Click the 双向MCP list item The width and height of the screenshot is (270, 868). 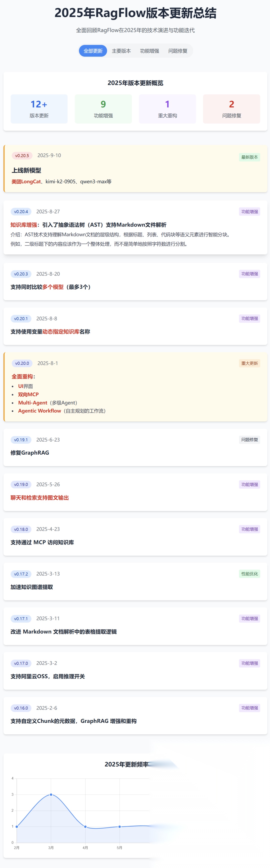(28, 395)
